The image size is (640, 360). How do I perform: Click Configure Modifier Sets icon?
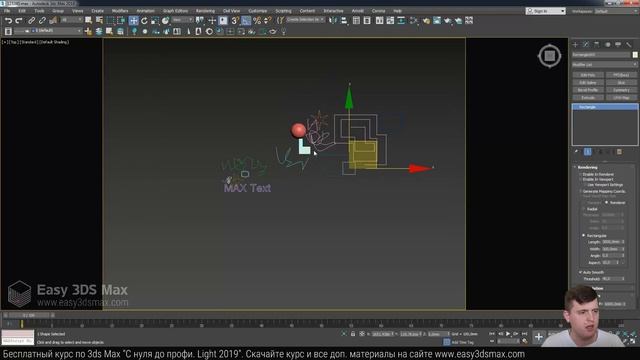click(619, 152)
